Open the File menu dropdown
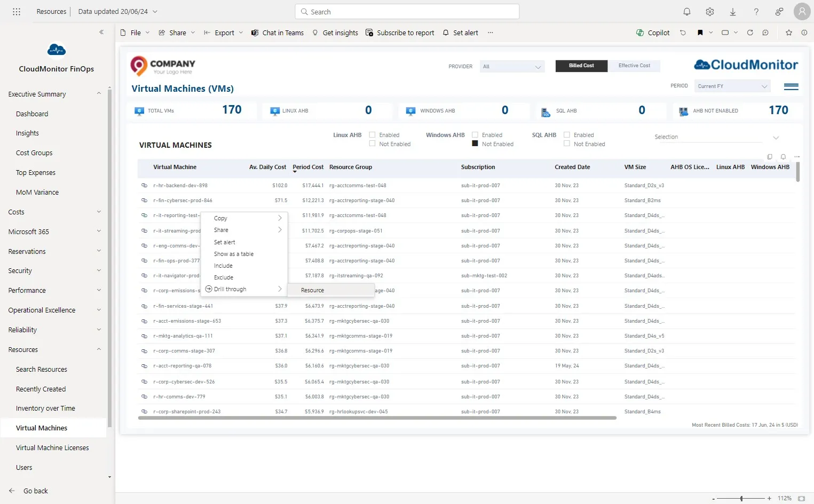This screenshot has width=814, height=504. pyautogui.click(x=135, y=33)
